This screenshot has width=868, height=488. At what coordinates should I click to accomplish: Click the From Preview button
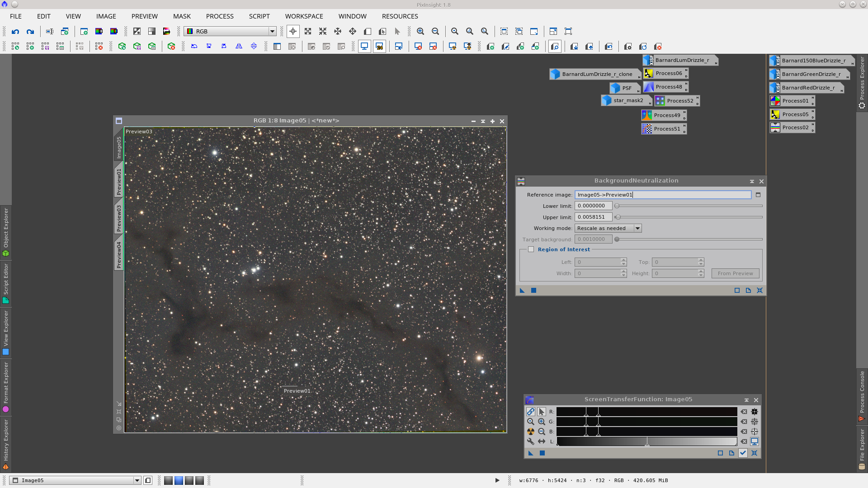point(735,273)
